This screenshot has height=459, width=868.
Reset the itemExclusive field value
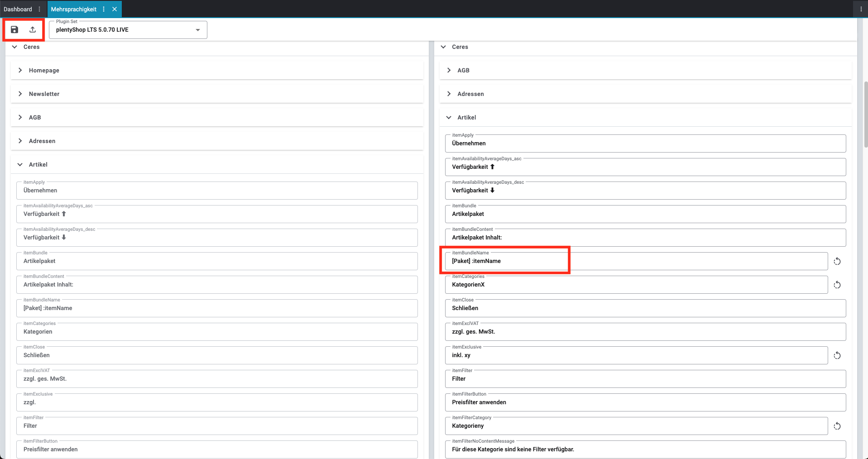click(837, 355)
